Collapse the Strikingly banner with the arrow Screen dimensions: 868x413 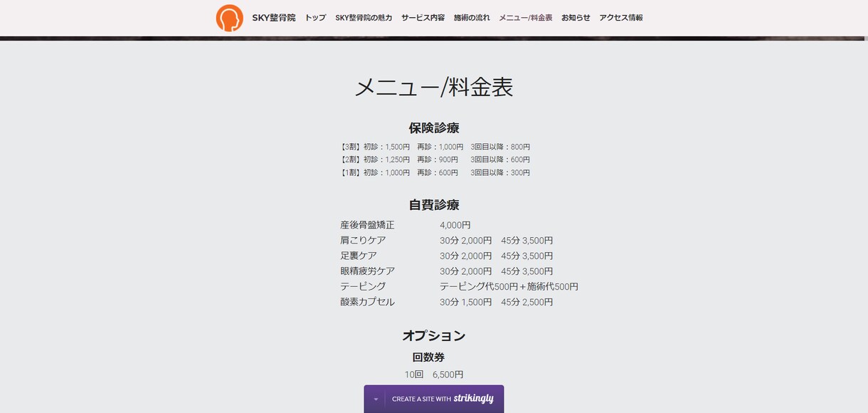click(376, 399)
